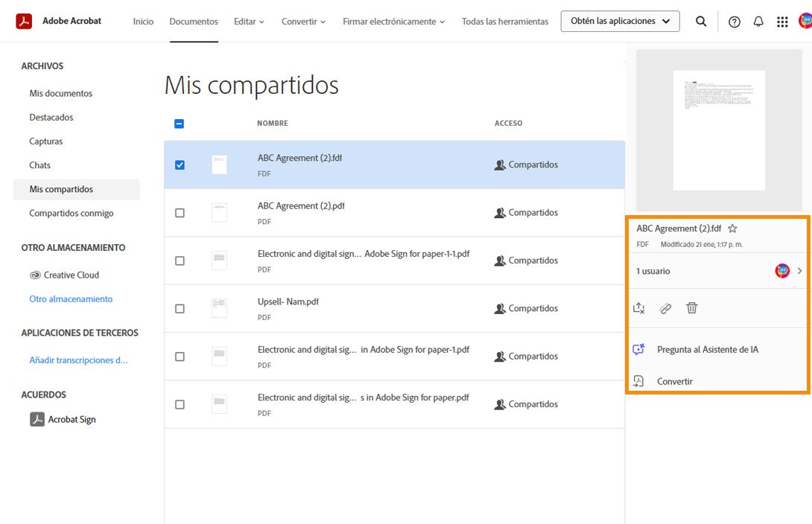Switch to the Inicio tab
The image size is (812, 524).
point(143,22)
